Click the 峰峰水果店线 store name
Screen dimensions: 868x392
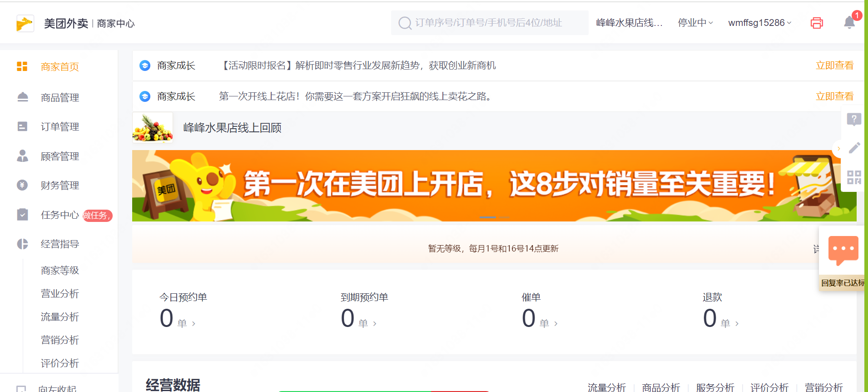point(629,23)
